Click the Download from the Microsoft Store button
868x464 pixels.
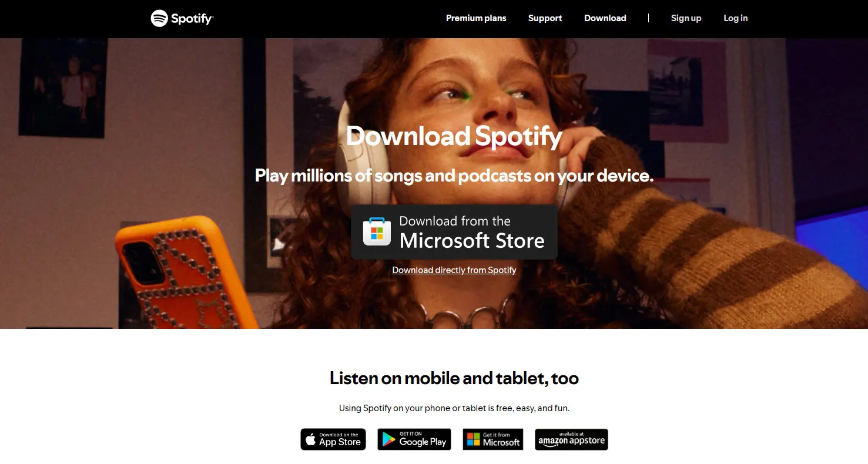454,232
